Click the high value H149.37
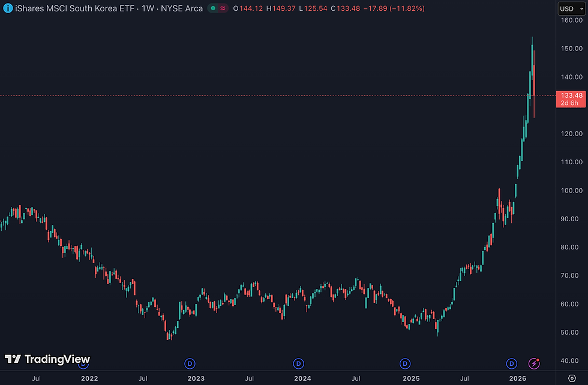The height and width of the screenshot is (385, 588). pos(281,8)
